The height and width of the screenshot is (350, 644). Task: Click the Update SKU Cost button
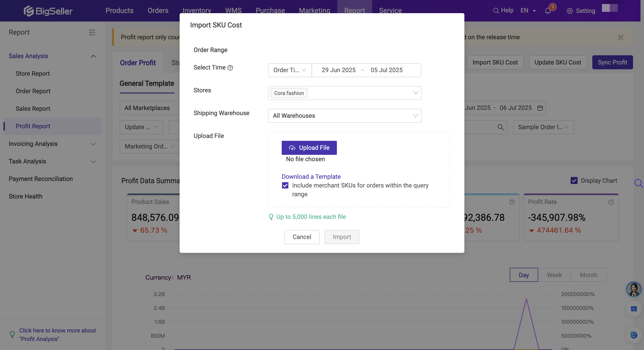(558, 62)
